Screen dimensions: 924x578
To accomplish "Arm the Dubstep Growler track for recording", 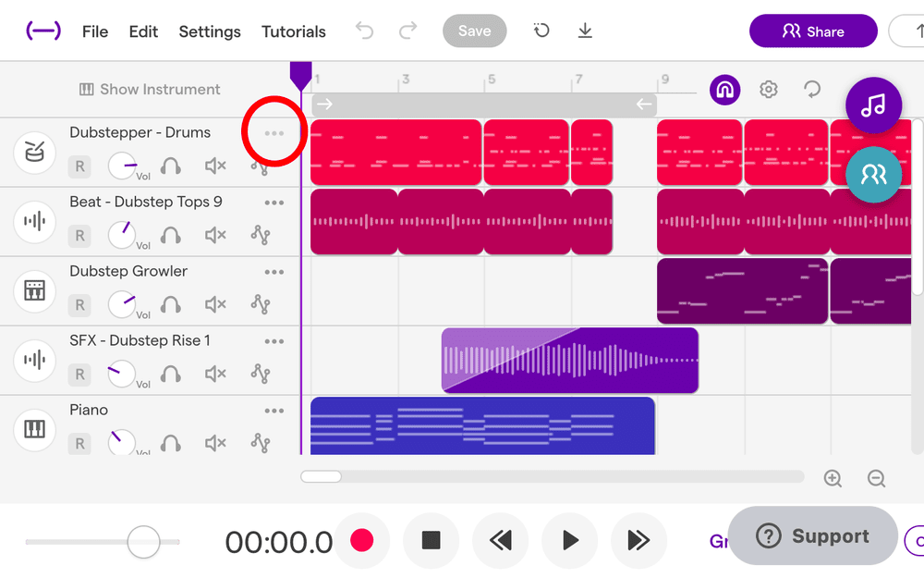I will coord(79,304).
